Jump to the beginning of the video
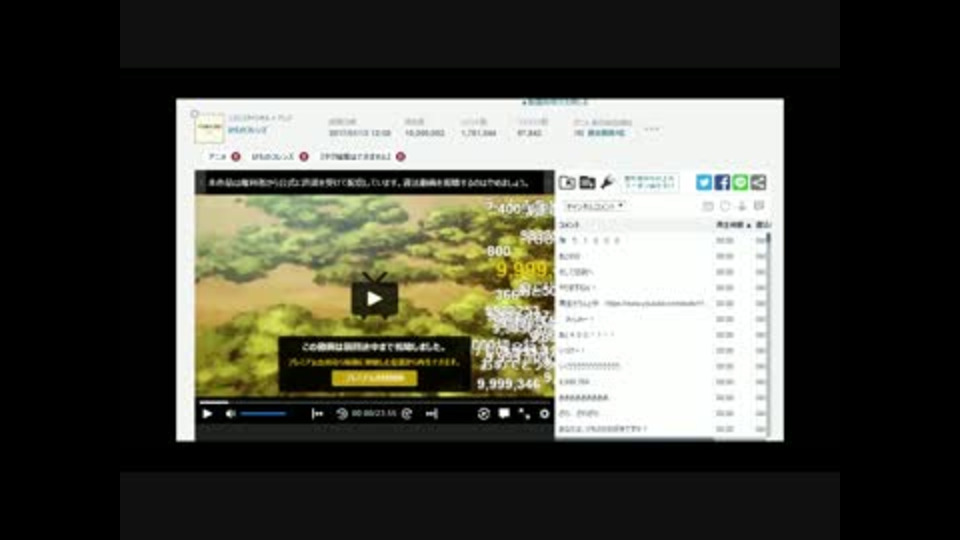The image size is (960, 540). (317, 414)
